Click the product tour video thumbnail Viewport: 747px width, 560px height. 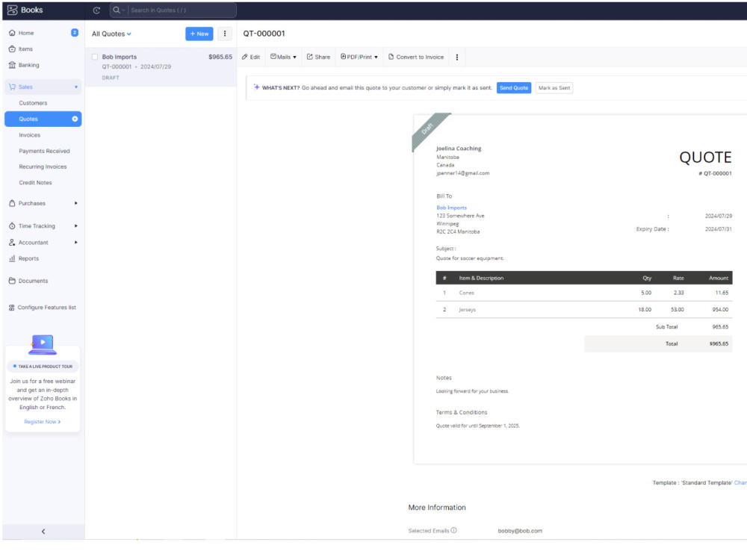43,344
